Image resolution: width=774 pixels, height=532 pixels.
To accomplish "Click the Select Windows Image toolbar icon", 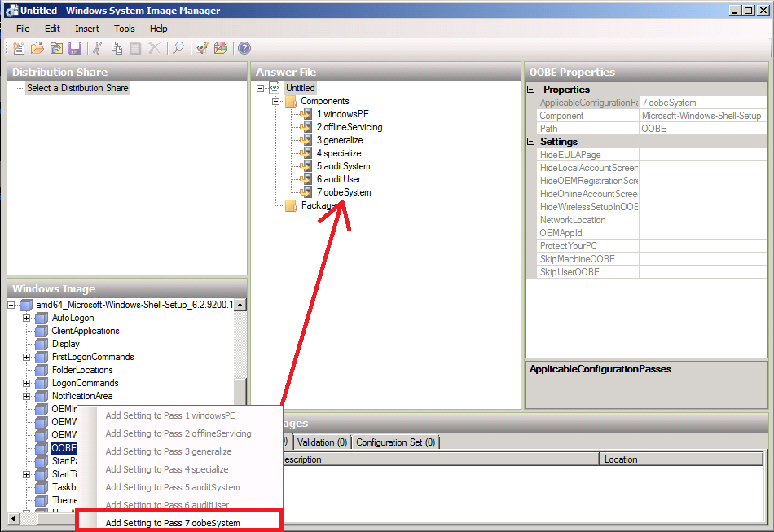I will 56,48.
